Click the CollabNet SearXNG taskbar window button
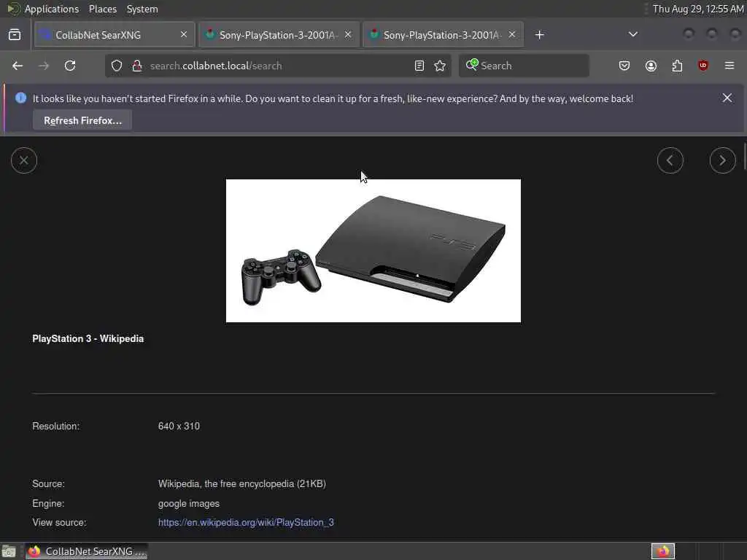The height and width of the screenshot is (560, 747). pyautogui.click(x=86, y=551)
